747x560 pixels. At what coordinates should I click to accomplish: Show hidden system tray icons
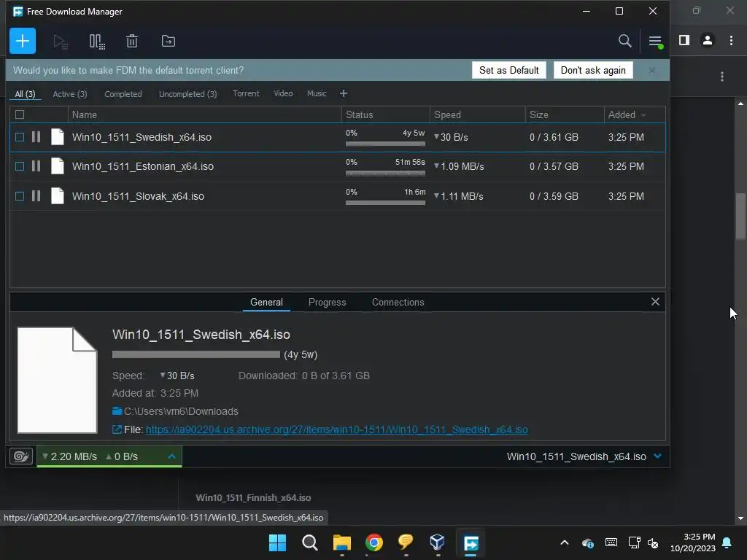coord(565,542)
